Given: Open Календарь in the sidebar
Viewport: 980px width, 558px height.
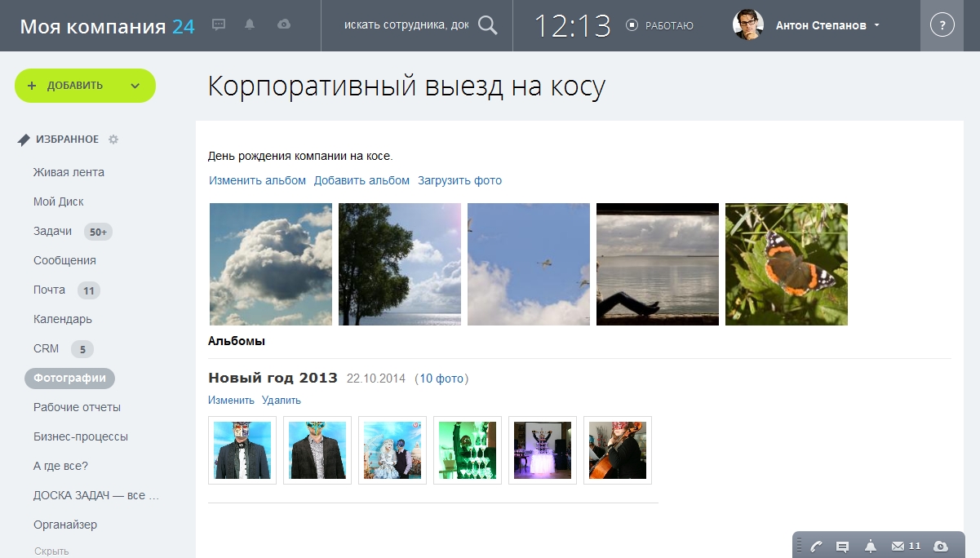Looking at the screenshot, I should pos(63,319).
